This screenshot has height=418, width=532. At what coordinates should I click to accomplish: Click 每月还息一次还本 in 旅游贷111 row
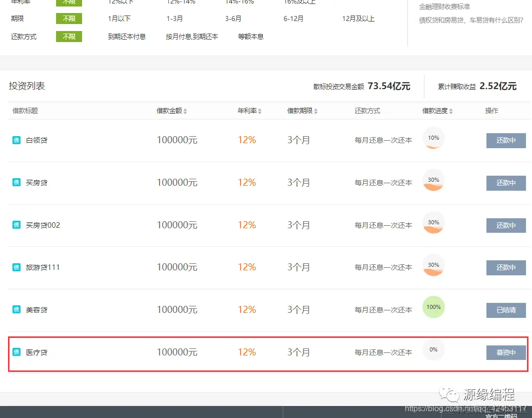tap(383, 267)
